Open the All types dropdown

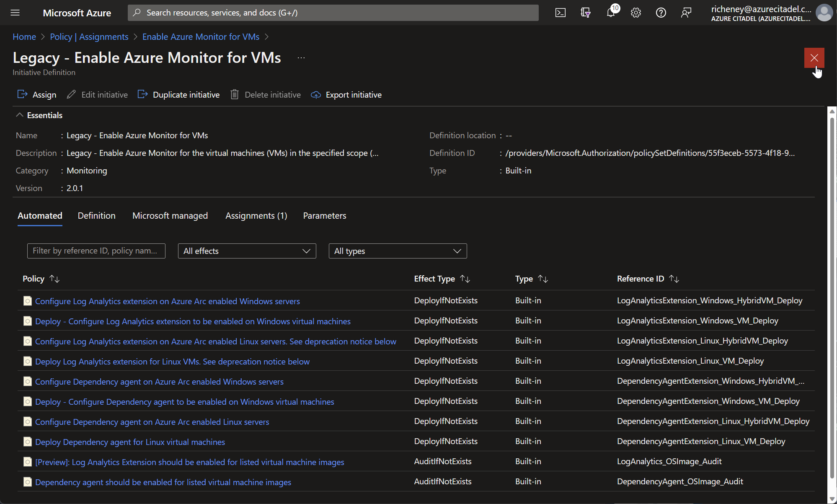tap(398, 251)
